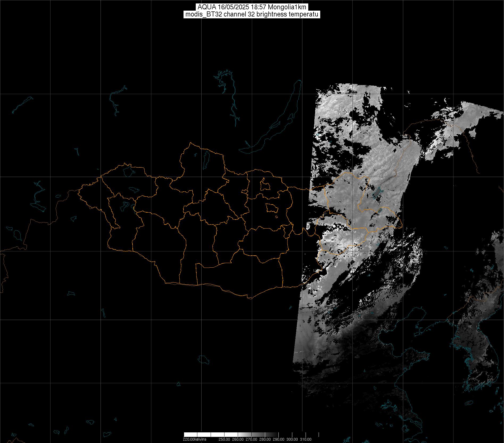
Task: Click the white segment of the temperature colorbar
Action: (211, 434)
